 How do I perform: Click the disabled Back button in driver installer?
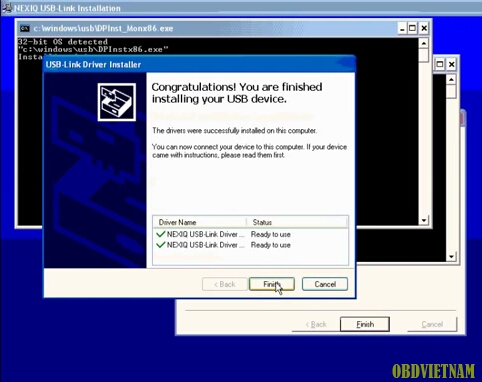[225, 284]
